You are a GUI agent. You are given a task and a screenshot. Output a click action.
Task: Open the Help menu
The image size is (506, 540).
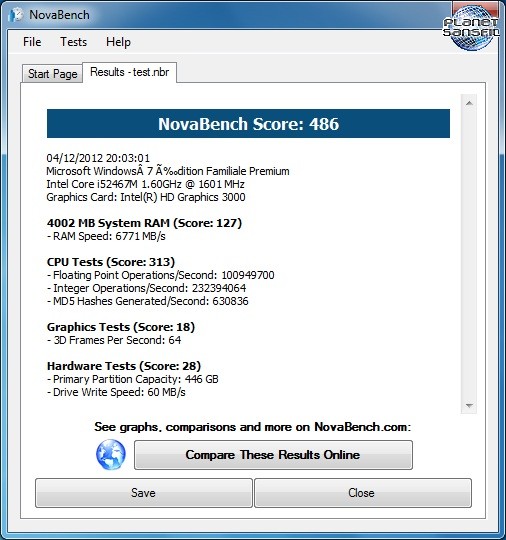click(x=118, y=42)
